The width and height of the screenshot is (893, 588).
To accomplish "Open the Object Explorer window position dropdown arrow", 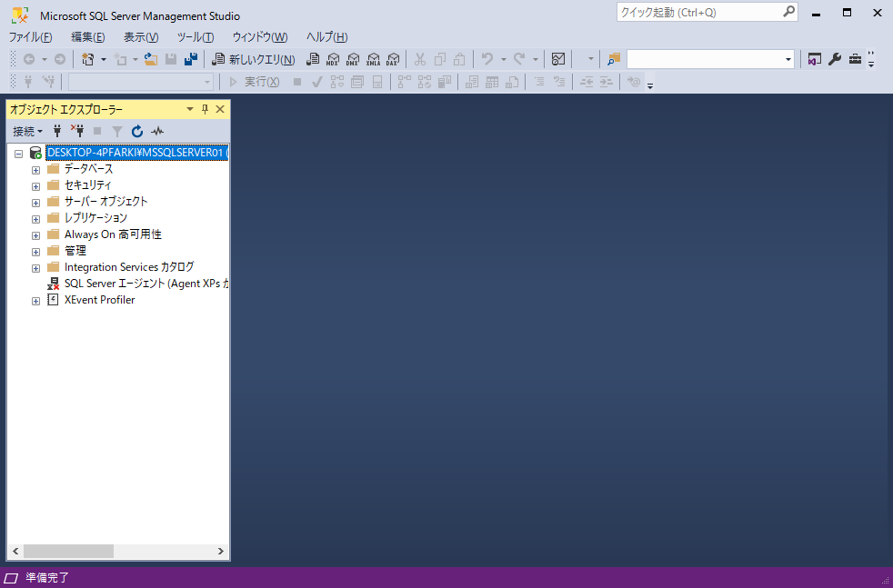I will coord(190,109).
